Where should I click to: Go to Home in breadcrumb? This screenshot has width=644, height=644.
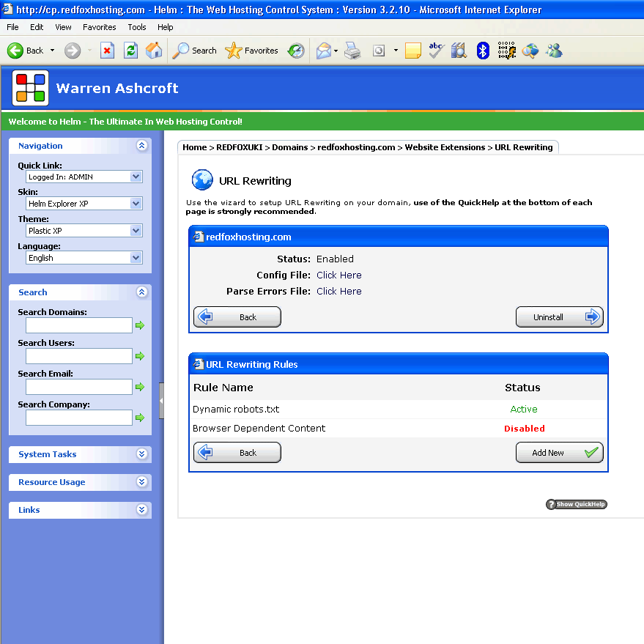point(195,147)
